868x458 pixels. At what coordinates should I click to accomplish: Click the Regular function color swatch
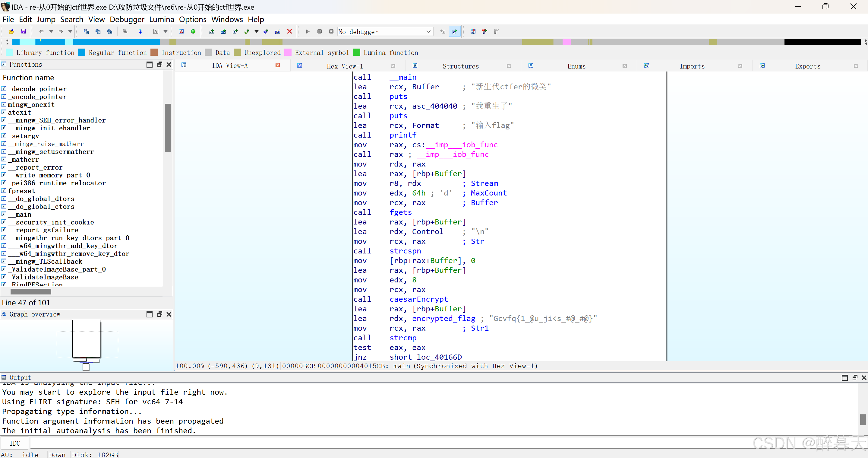tap(81, 52)
